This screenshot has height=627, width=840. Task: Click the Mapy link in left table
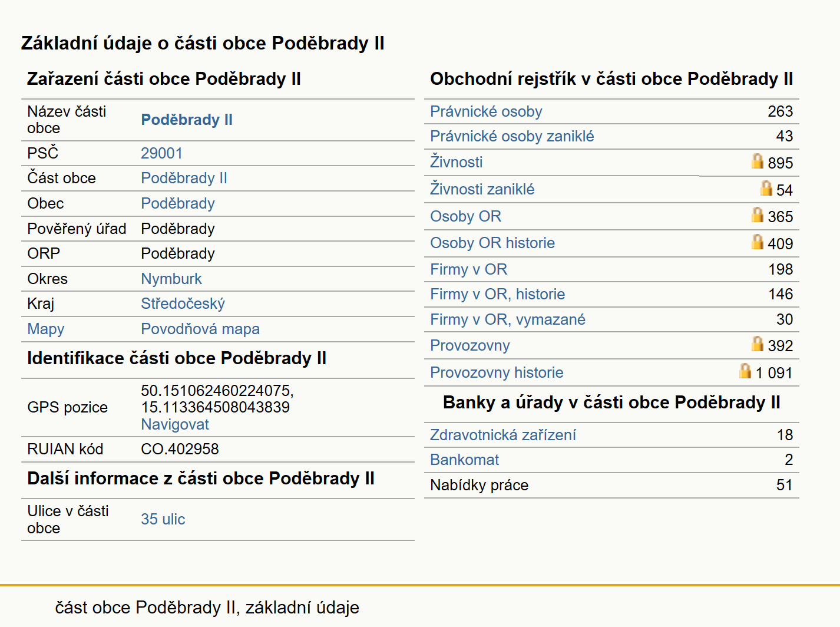(46, 329)
